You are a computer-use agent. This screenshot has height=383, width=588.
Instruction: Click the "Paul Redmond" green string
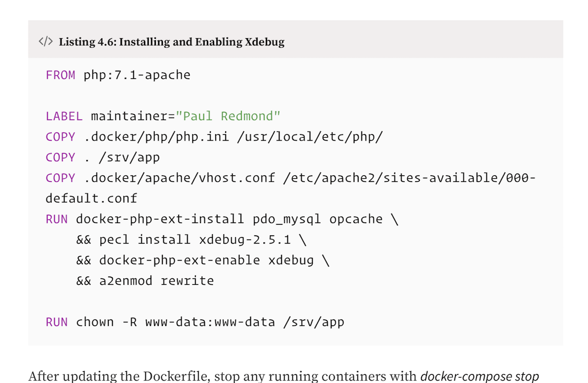click(228, 116)
